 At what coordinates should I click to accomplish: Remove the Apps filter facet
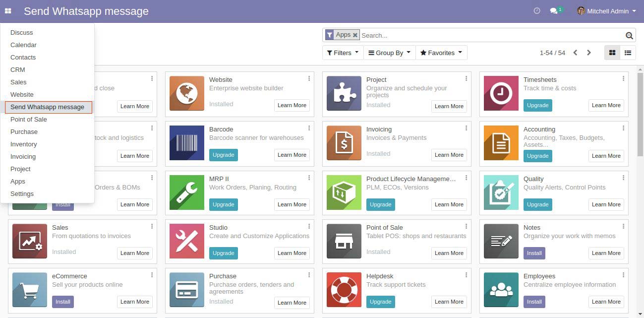coord(355,35)
